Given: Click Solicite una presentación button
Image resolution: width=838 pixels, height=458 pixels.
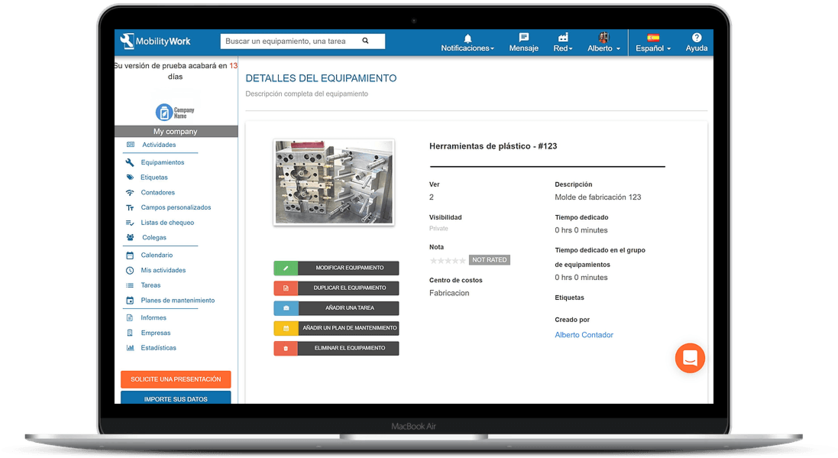Looking at the screenshot, I should click(x=176, y=379).
